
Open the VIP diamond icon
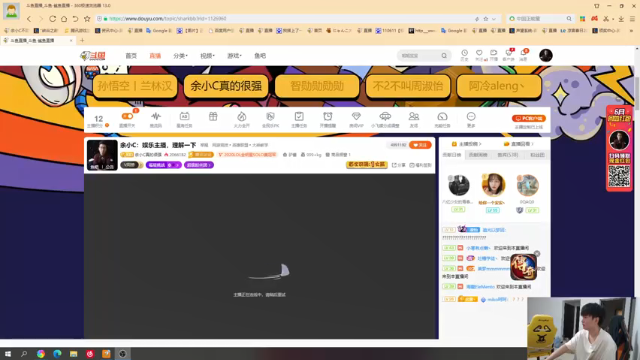pyautogui.click(x=356, y=117)
